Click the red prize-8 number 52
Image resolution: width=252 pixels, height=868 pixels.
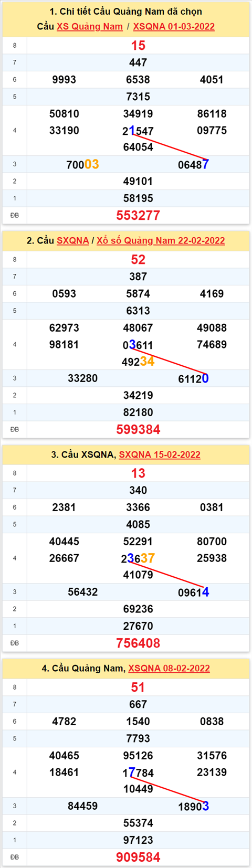pos(138,260)
